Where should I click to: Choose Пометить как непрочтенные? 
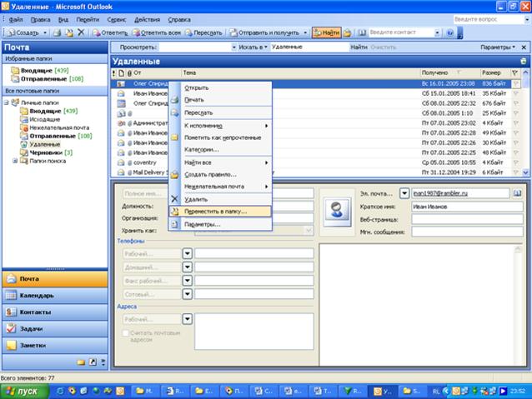220,137
